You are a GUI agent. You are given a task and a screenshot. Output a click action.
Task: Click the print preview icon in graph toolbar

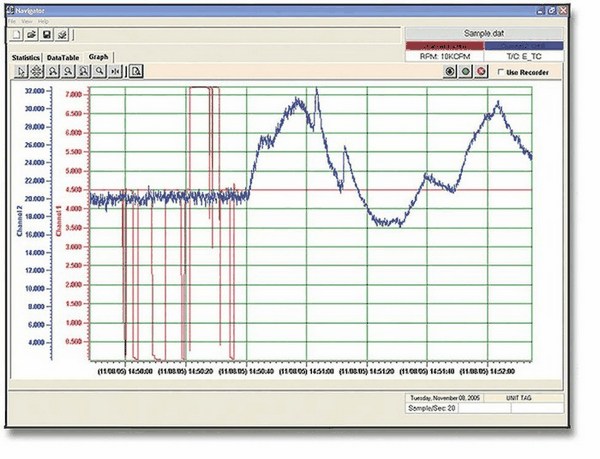137,71
